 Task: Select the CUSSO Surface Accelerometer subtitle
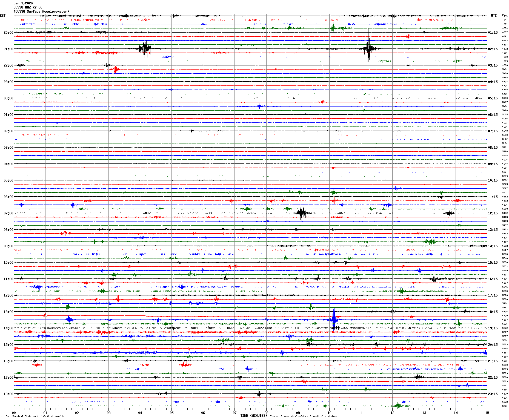pos(41,11)
